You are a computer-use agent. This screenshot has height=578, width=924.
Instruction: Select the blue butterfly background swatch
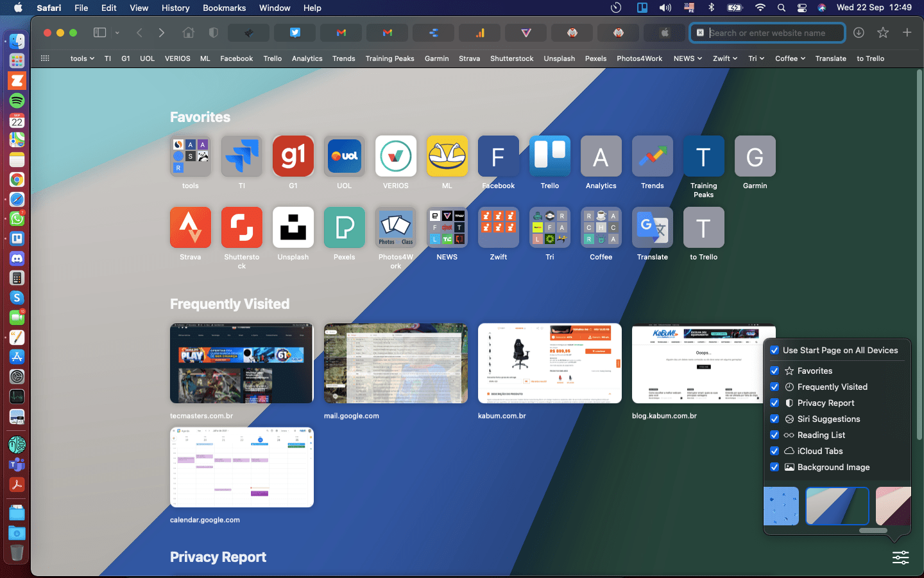(782, 506)
